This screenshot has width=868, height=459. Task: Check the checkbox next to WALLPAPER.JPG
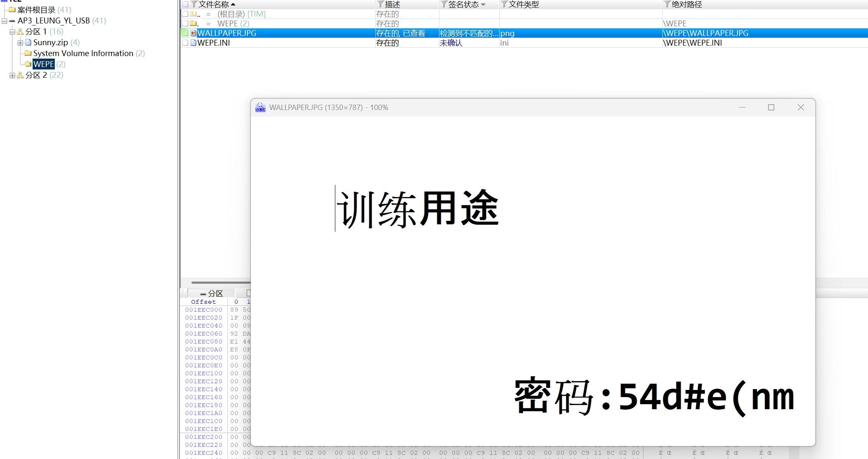click(184, 33)
